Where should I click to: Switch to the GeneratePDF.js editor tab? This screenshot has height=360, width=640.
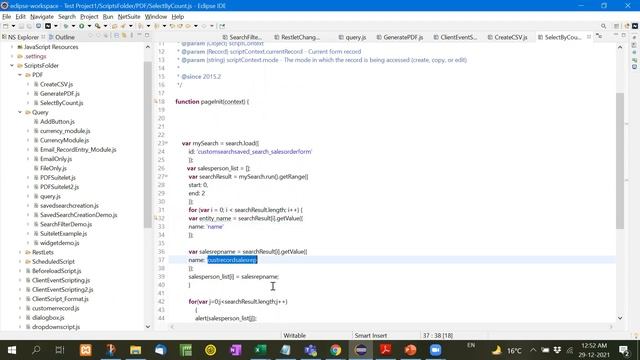click(x=400, y=37)
